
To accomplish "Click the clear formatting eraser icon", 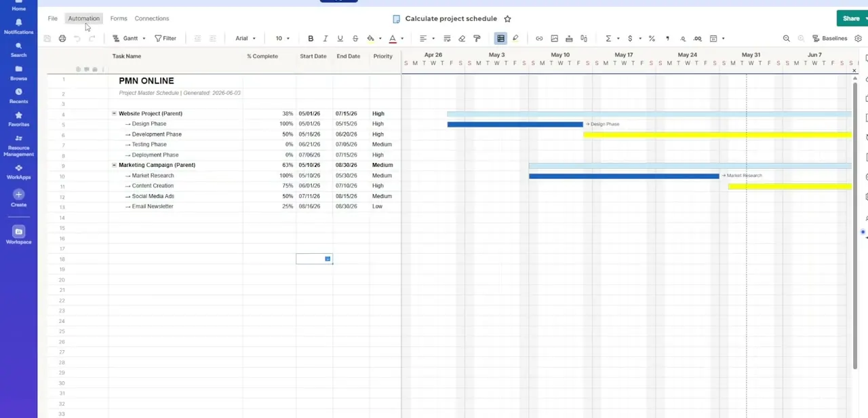I will click(x=462, y=39).
